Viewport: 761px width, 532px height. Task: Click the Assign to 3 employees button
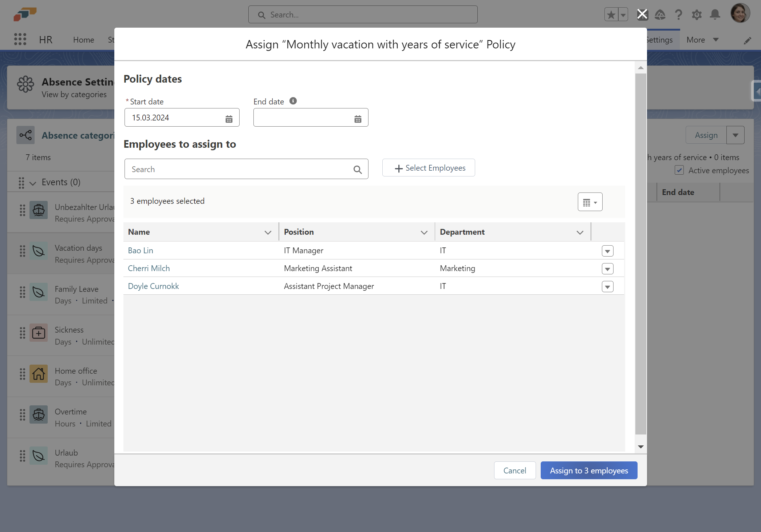(589, 470)
